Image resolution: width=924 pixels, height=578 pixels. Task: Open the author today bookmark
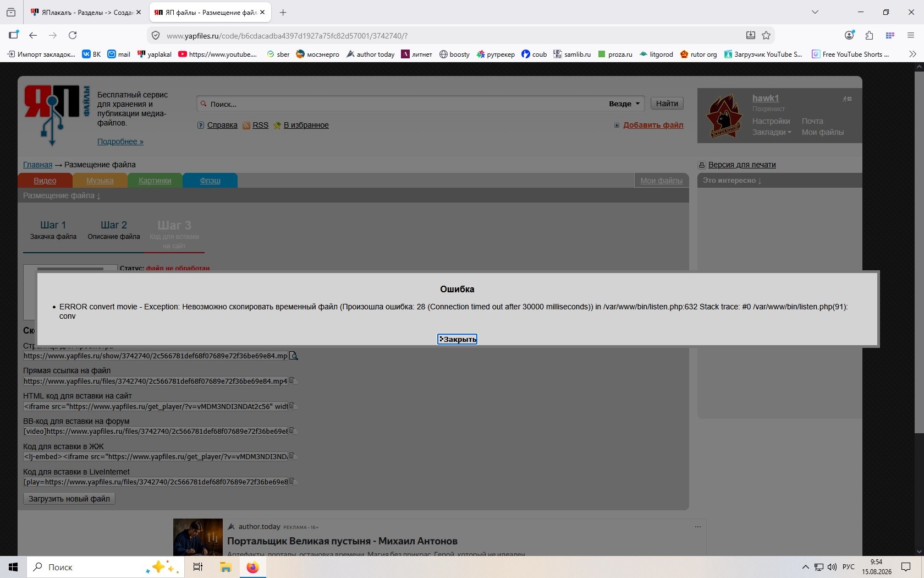[370, 54]
